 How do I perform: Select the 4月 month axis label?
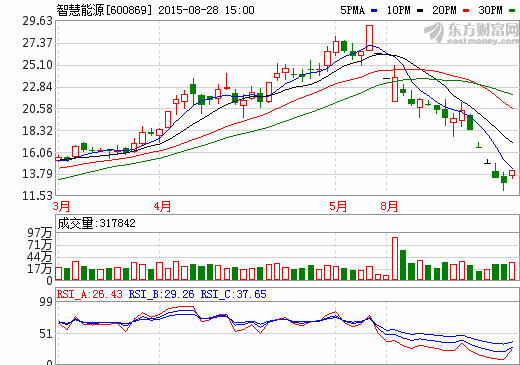[x=162, y=206]
